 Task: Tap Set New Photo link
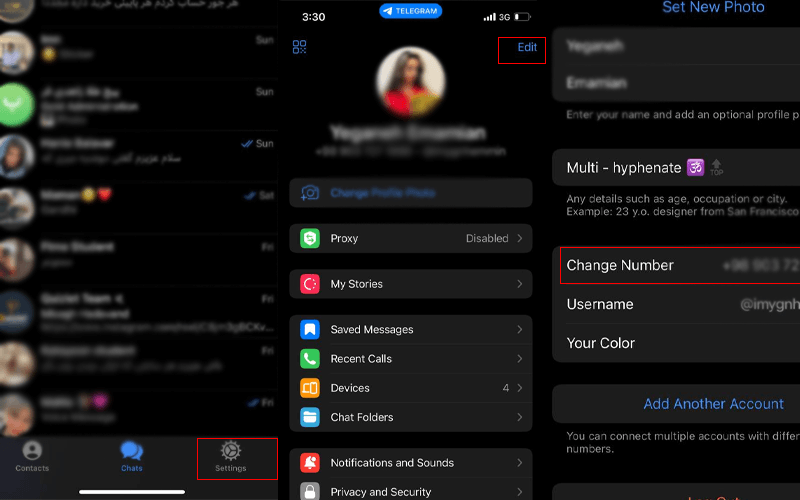[713, 7]
